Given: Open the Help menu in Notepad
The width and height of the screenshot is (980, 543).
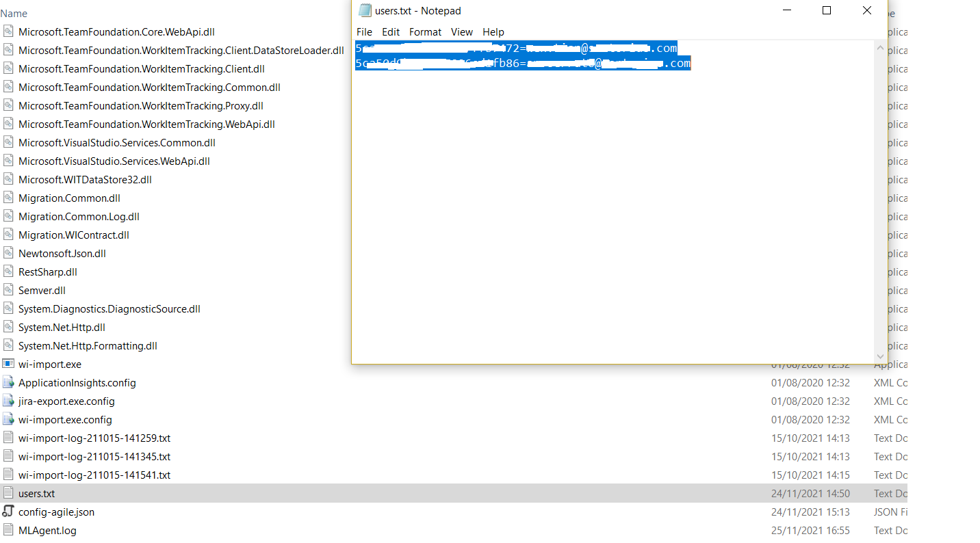Looking at the screenshot, I should coord(493,31).
